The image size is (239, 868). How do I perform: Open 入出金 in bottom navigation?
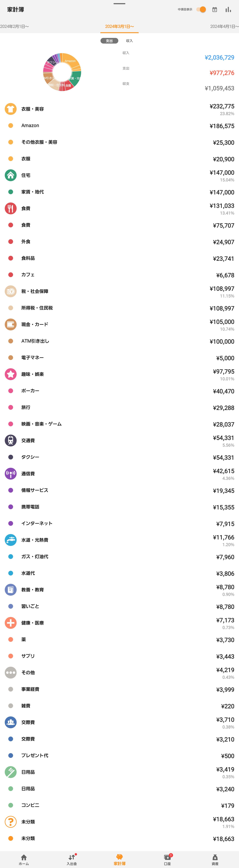click(72, 860)
